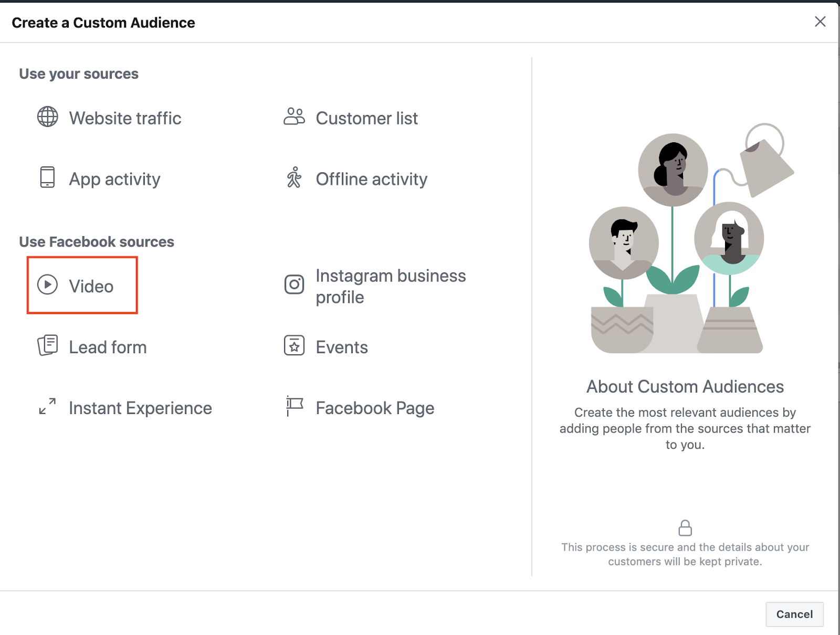Image resolution: width=840 pixels, height=635 pixels.
Task: Click the Instant Experience expand arrows icon
Action: pyautogui.click(x=47, y=406)
